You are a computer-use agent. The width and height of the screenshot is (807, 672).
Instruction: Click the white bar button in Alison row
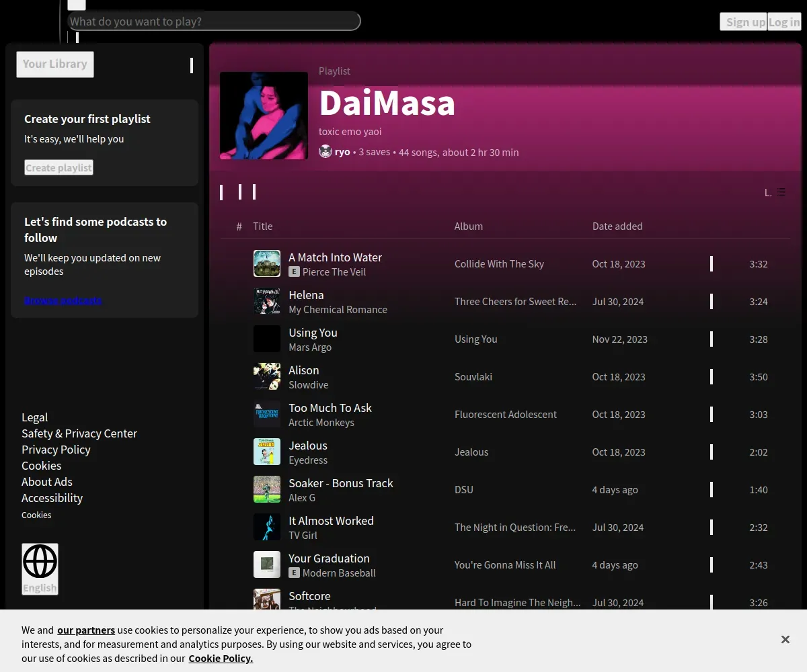(x=712, y=376)
